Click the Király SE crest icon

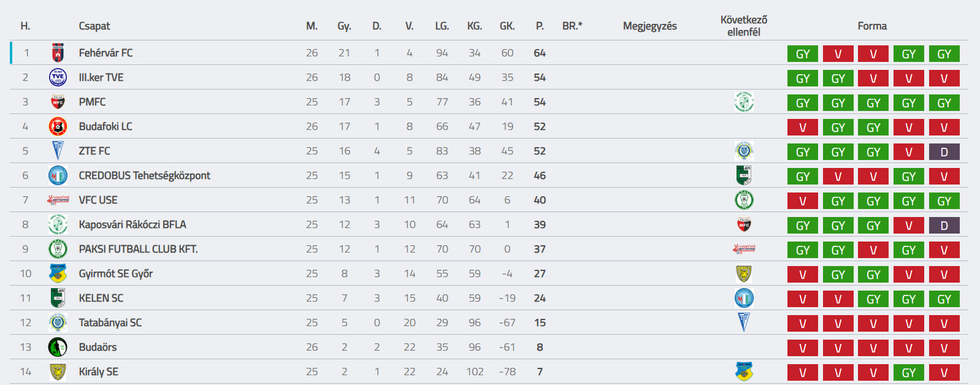coord(58,372)
